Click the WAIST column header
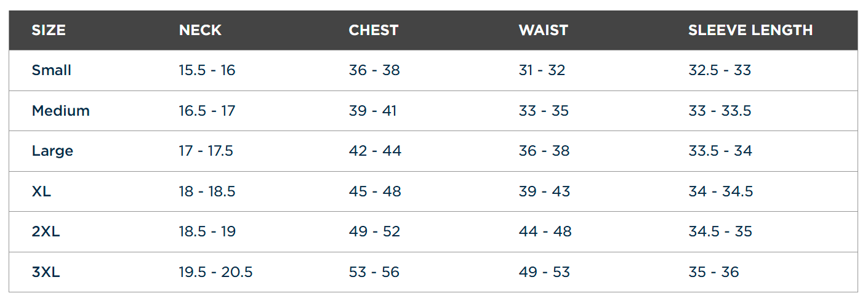 pos(544,30)
